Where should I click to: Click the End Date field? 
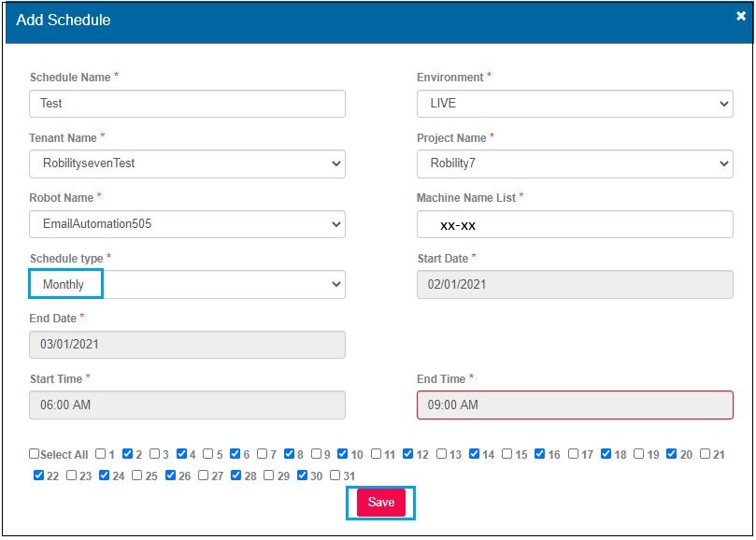coord(187,345)
